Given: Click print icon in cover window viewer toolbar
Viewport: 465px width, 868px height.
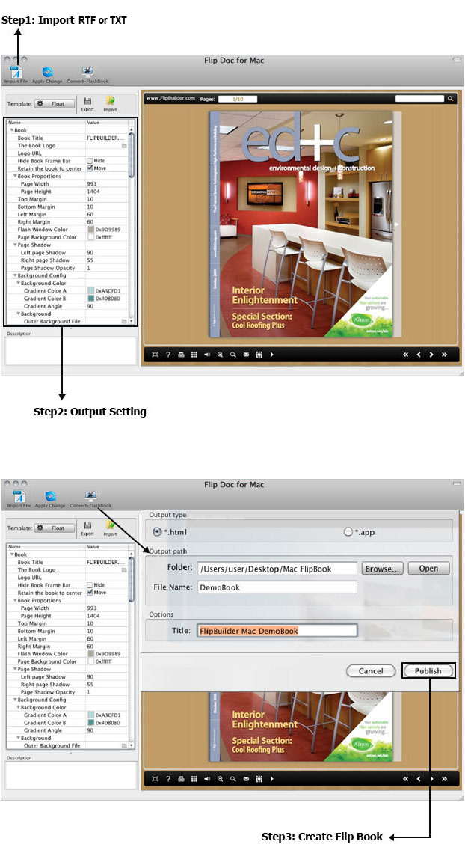Looking at the screenshot, I should pyautogui.click(x=181, y=355).
